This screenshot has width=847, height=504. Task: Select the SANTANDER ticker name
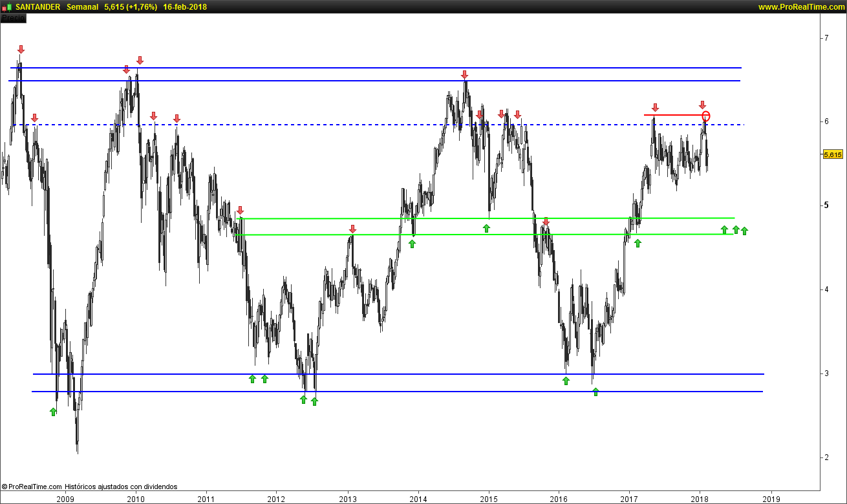click(x=38, y=6)
